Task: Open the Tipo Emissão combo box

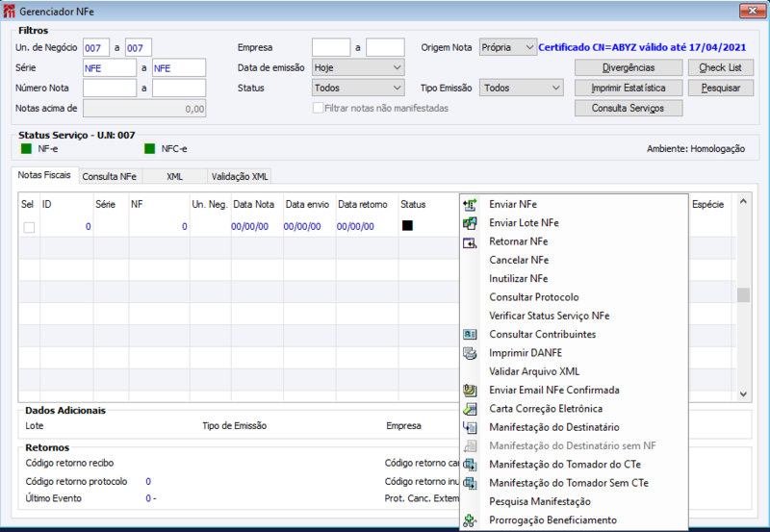Action: pyautogui.click(x=521, y=88)
